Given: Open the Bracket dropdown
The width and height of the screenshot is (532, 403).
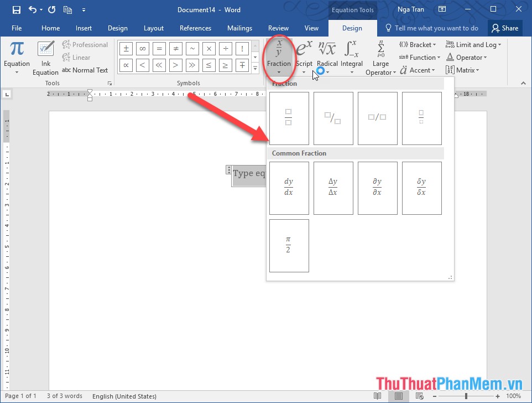Looking at the screenshot, I should point(418,44).
